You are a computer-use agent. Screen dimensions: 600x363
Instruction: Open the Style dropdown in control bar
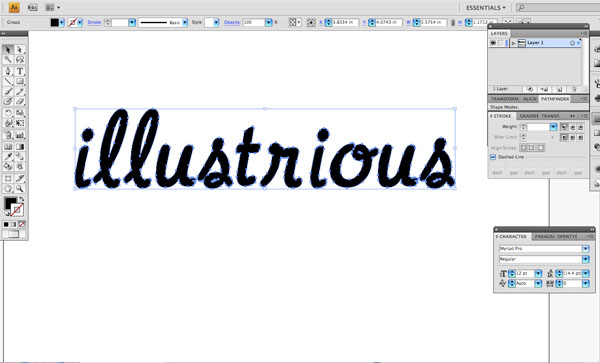[x=216, y=23]
